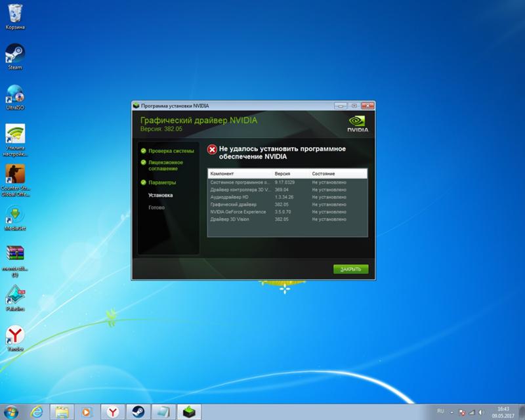Open the Action Center flag tray icon
This screenshot has width=525, height=420.
click(462, 412)
